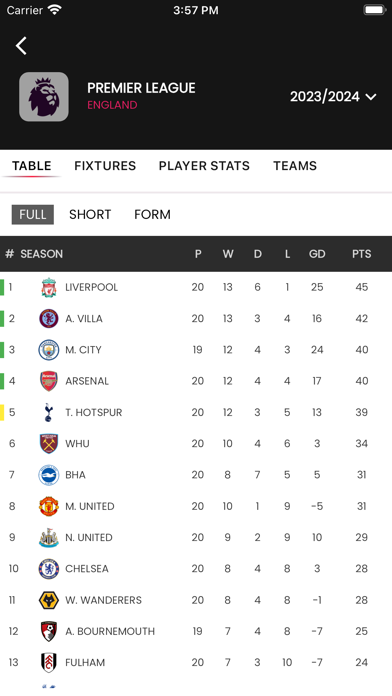Switch to the TEAMS tab

(295, 166)
